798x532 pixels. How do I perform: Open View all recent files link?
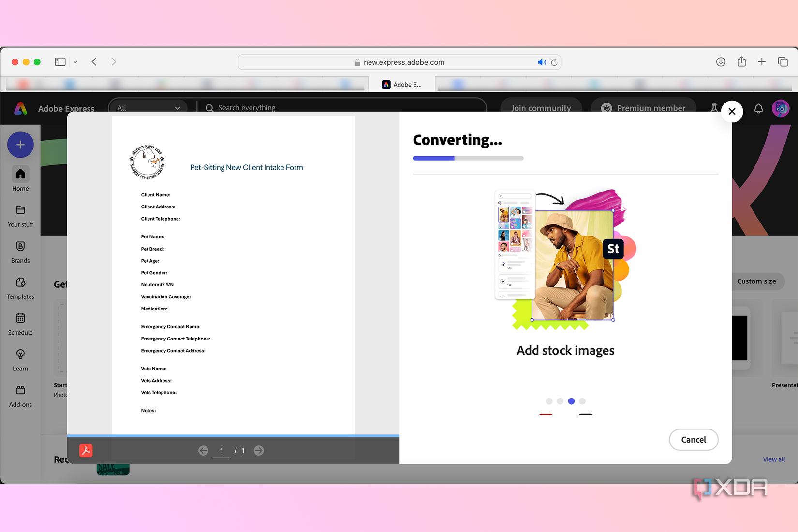tap(773, 459)
